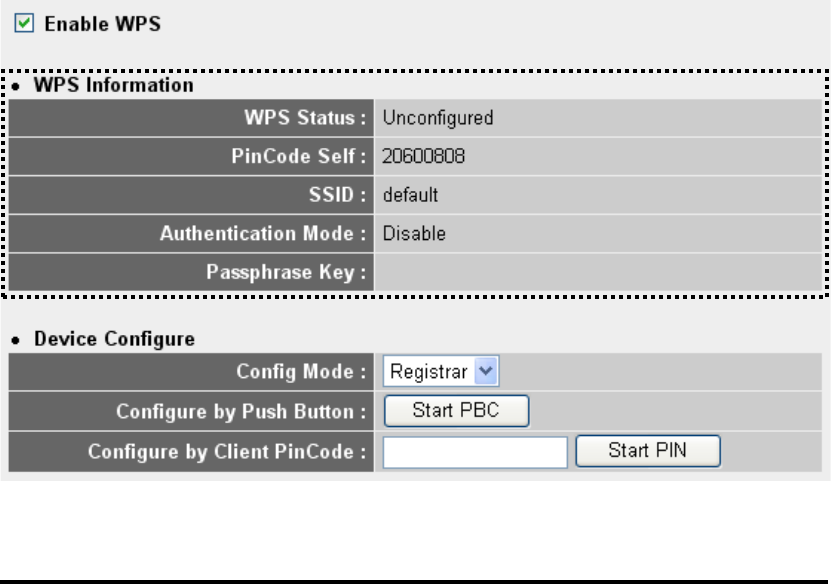This screenshot has width=831, height=584.
Task: Click the PinCode Self label cell
Action: pos(191,156)
